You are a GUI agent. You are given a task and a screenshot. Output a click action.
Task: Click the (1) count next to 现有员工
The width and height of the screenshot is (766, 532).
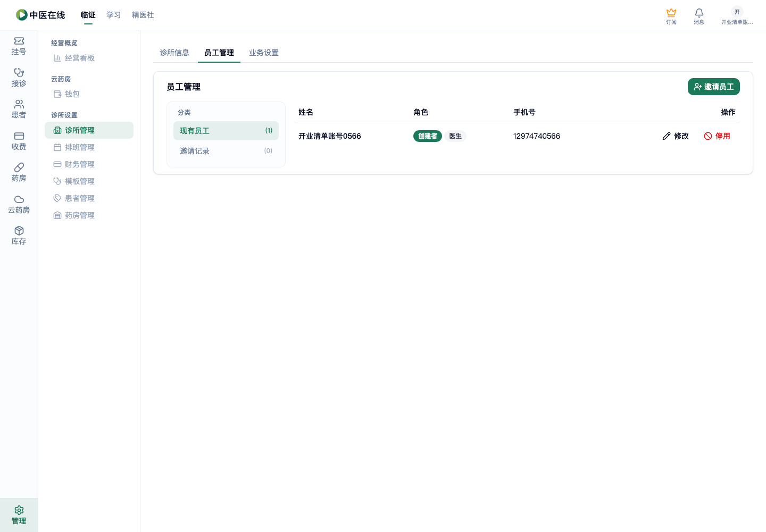269,131
